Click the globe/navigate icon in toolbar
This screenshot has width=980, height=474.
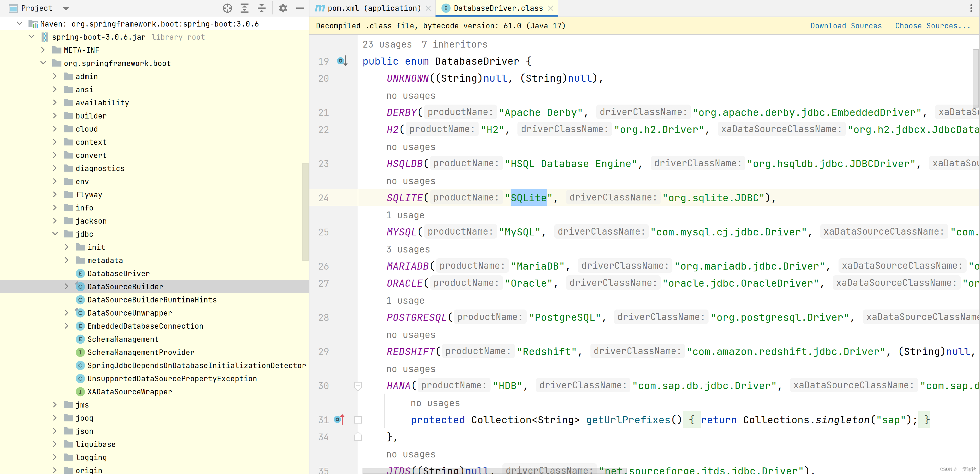227,8
